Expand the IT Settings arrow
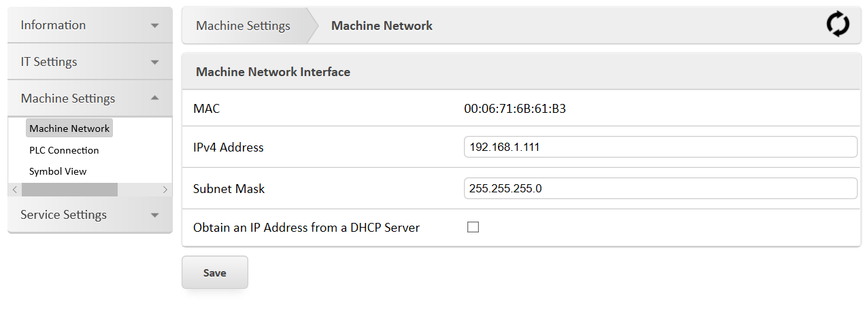Screen dimensions: 868x314 click(155, 63)
